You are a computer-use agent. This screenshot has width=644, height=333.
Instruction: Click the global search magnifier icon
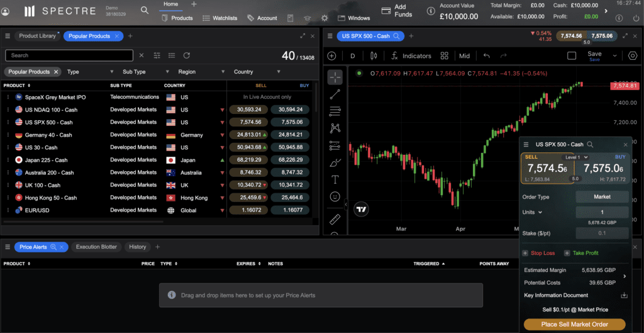coord(145,10)
